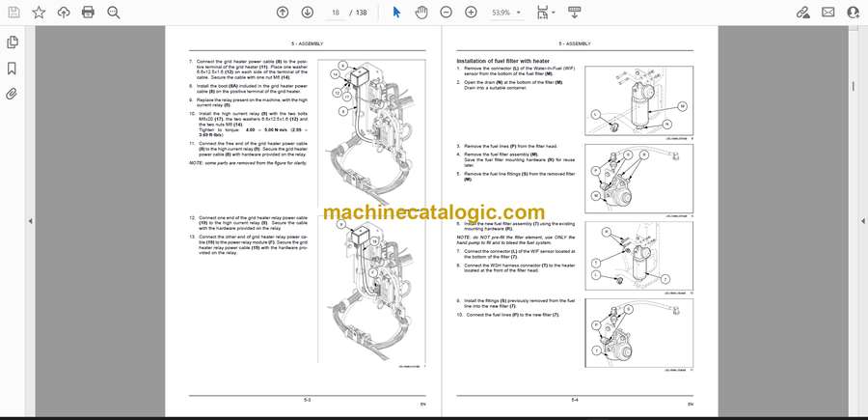Zoom in with the plus button

(471, 13)
